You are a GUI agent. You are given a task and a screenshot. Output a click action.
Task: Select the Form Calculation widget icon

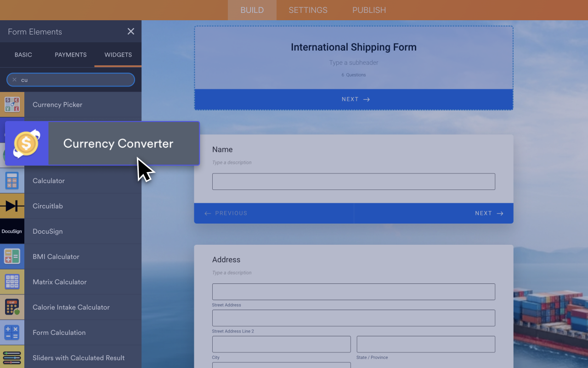pos(12,332)
